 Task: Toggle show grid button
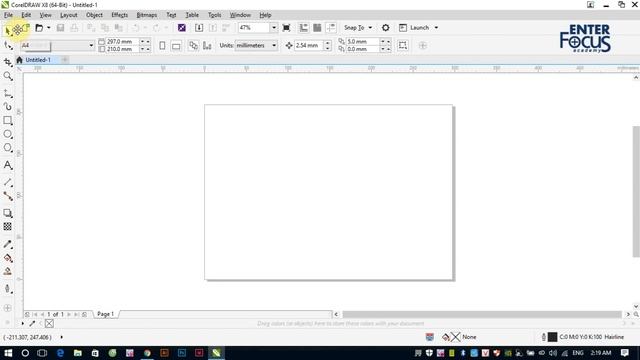317,28
